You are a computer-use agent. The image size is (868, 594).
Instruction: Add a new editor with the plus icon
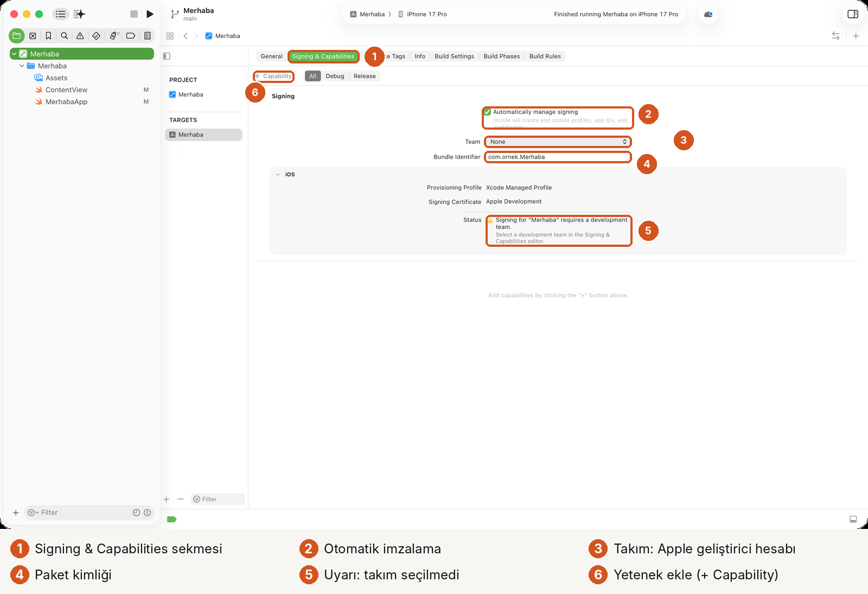[x=856, y=36]
